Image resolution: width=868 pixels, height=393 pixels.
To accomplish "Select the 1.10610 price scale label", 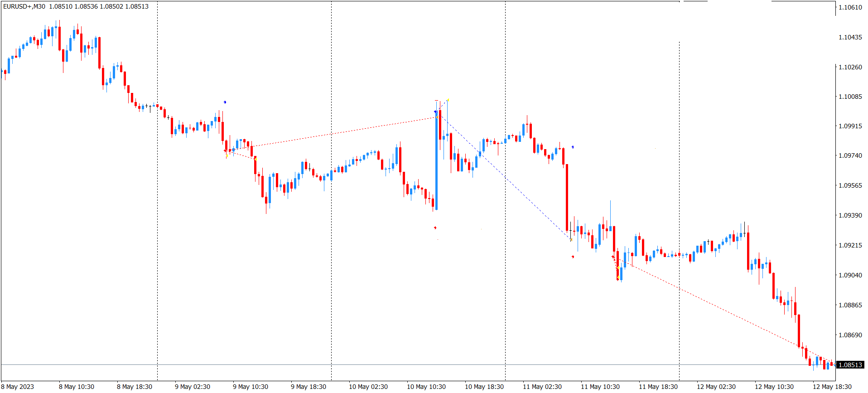I will 850,7.
